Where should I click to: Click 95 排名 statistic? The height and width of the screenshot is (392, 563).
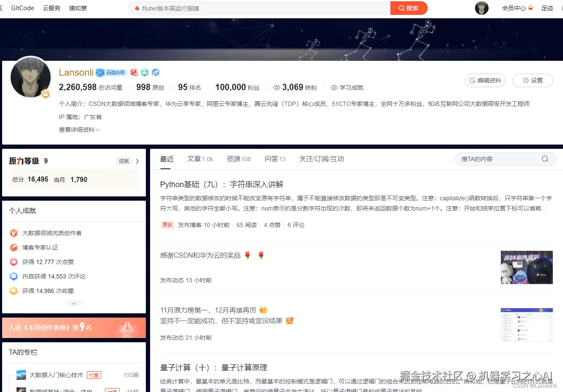[x=190, y=87]
